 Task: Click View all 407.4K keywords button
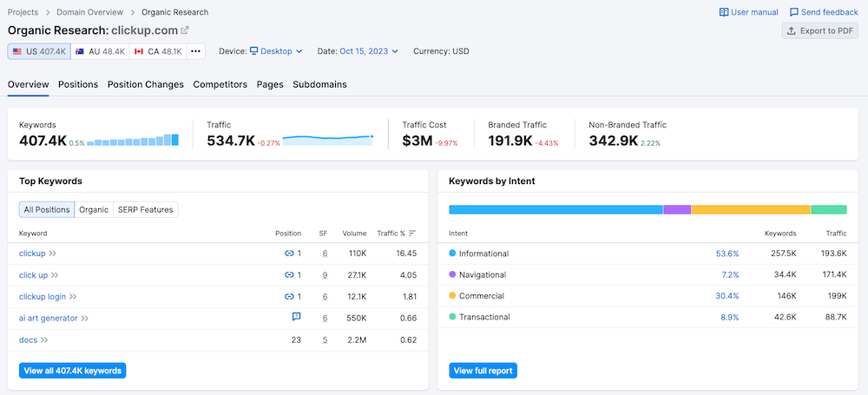coord(73,371)
